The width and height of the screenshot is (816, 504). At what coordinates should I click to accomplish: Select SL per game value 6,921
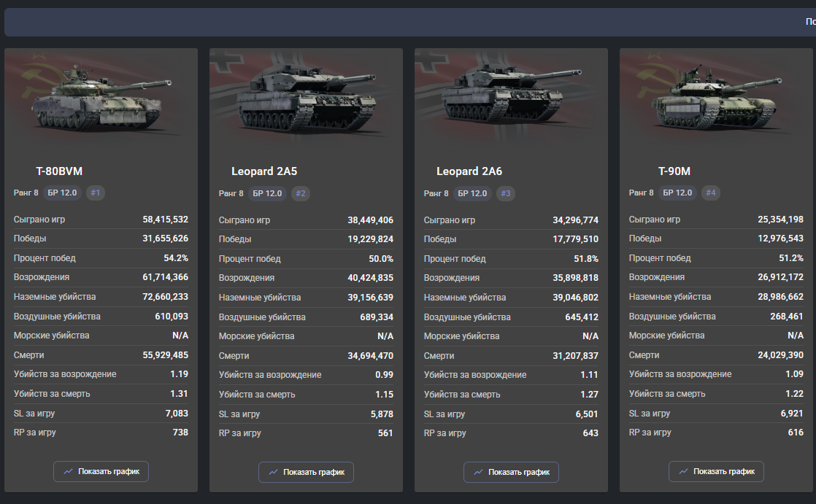(x=792, y=413)
